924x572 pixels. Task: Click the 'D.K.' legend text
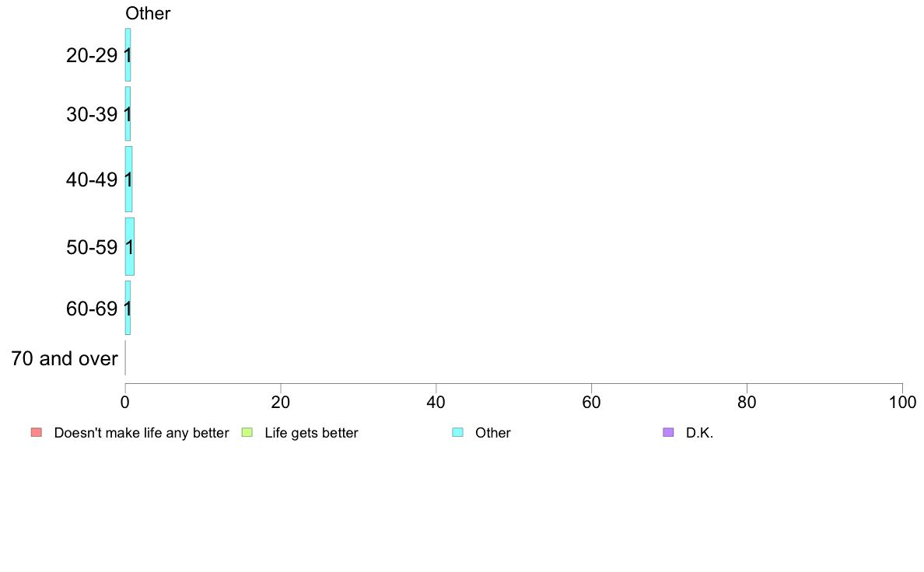pos(699,433)
